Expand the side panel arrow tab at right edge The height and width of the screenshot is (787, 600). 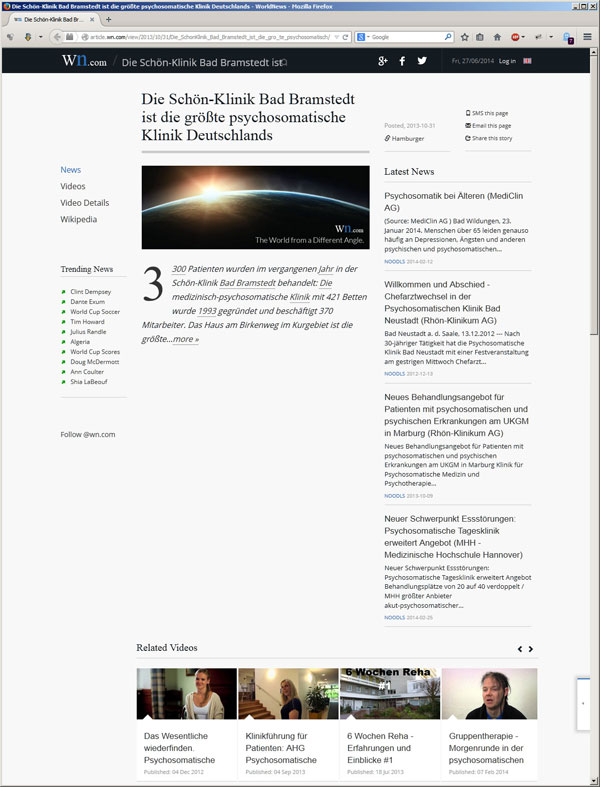click(x=583, y=704)
